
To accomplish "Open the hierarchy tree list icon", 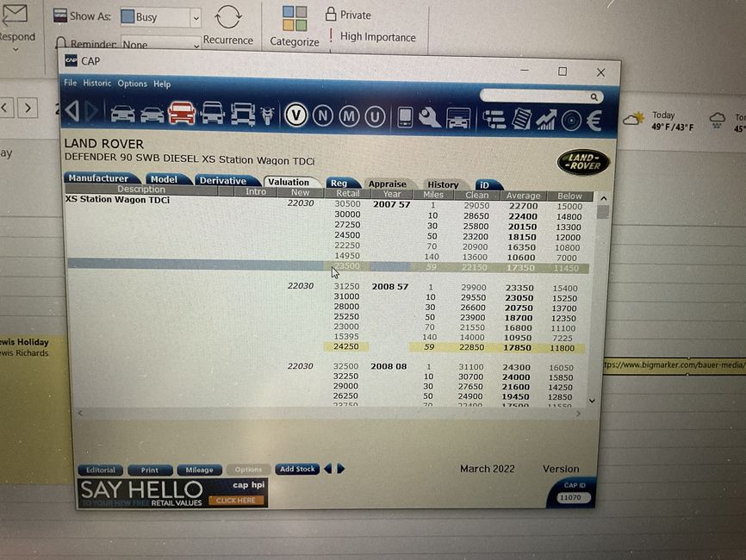I will 494,119.
